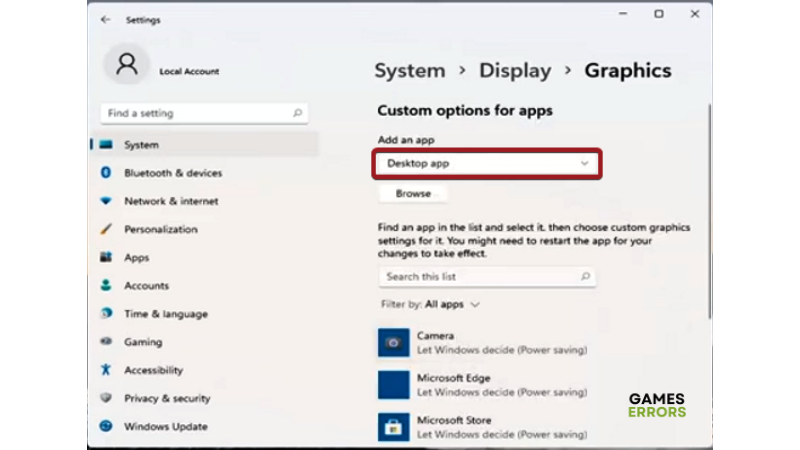Minimize the Settings window
This screenshot has height=450, width=800.
click(x=623, y=14)
